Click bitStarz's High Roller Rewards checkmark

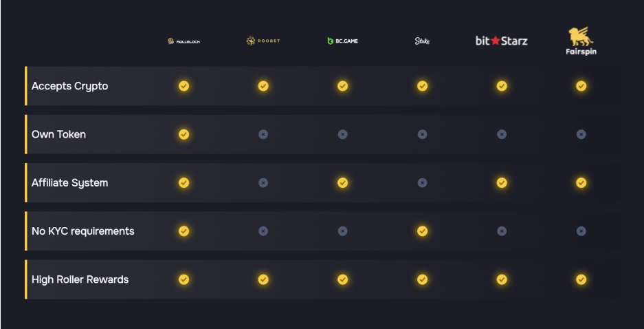point(502,279)
